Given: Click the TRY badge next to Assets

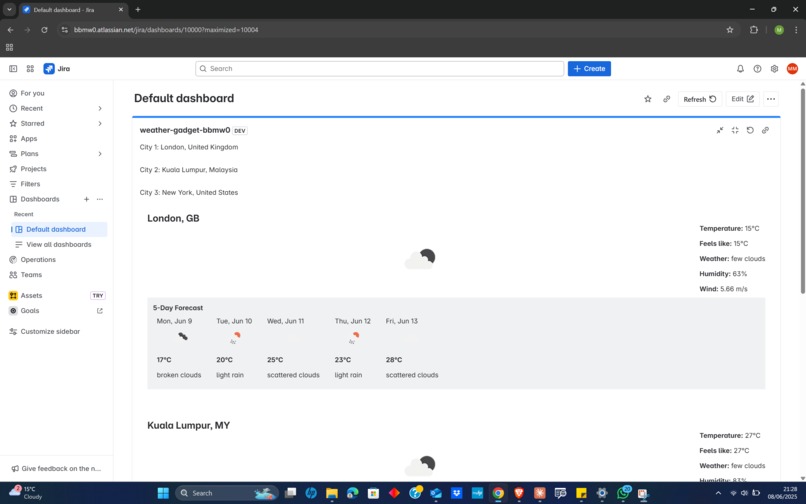Looking at the screenshot, I should [98, 296].
